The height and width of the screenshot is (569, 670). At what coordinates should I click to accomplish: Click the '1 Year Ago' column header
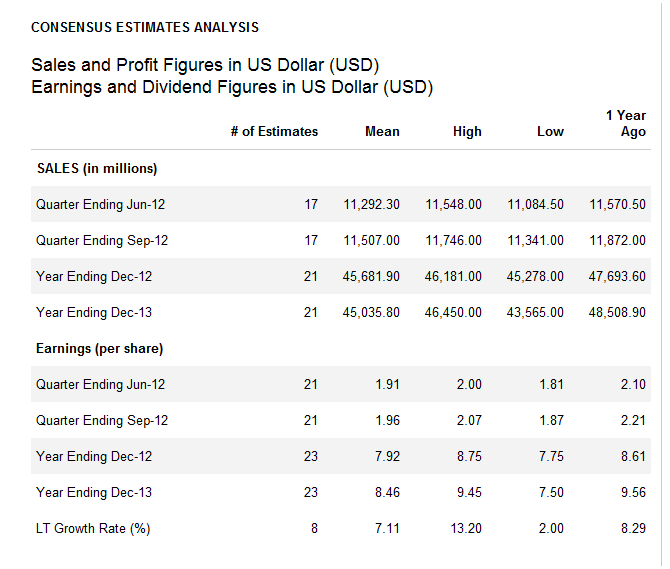626,123
